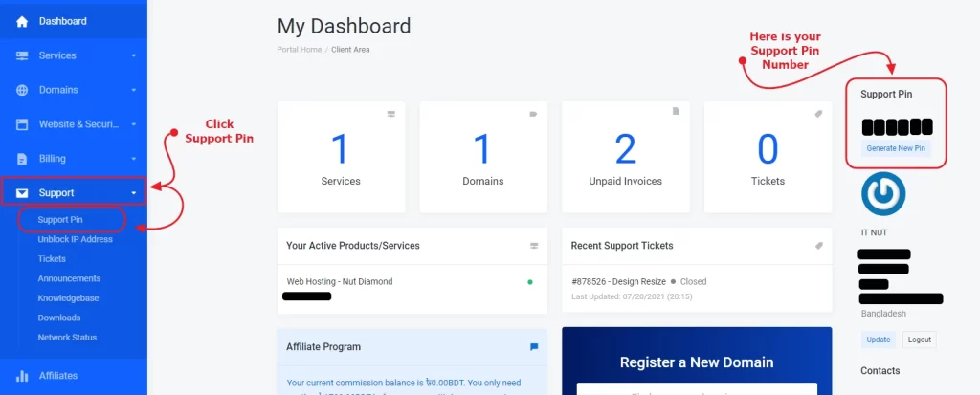Click the Dashboard home icon

pyautogui.click(x=22, y=21)
